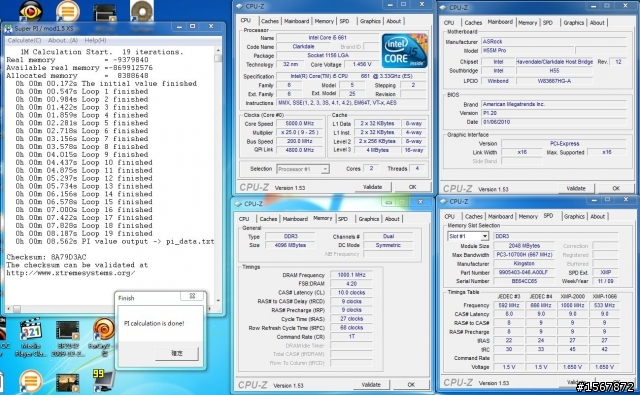Click the CPU-Z icon in the CPU window title
This screenshot has height=395, width=640.
tap(239, 6)
